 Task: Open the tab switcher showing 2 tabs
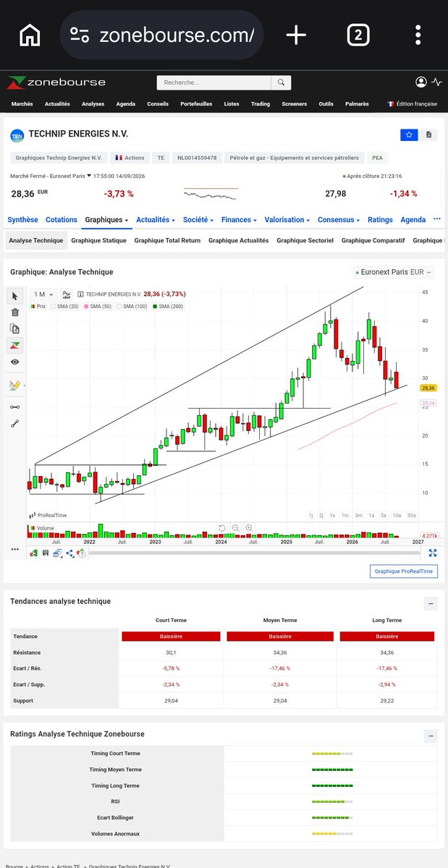click(x=358, y=35)
